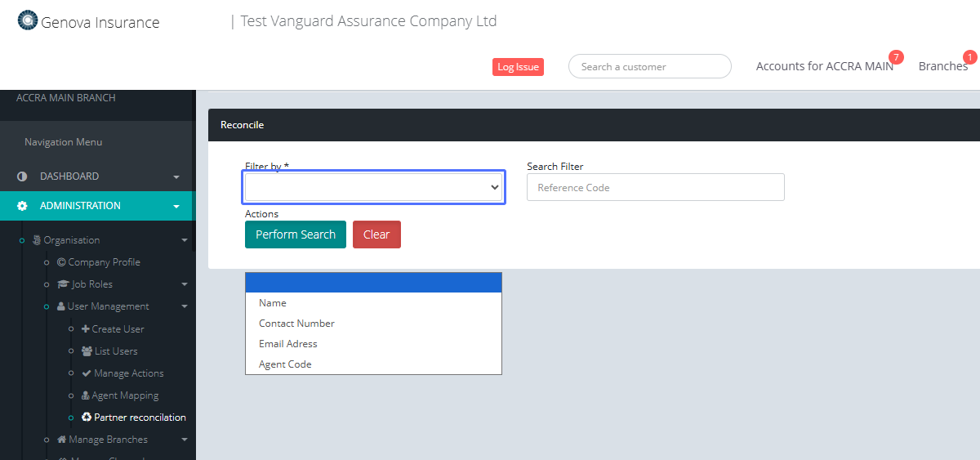Click the Genova Insurance logo icon
This screenshot has width=980, height=460.
click(x=28, y=20)
